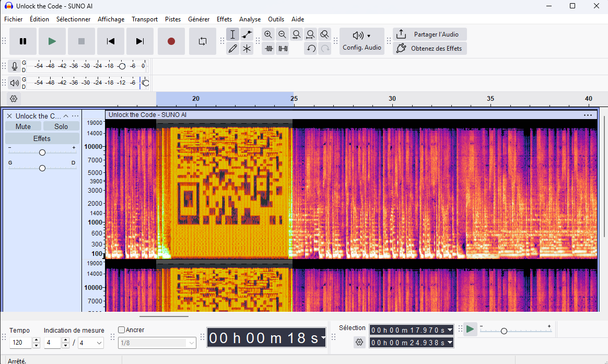The width and height of the screenshot is (608, 364).
Task: Open the Effets menu
Action: click(224, 19)
